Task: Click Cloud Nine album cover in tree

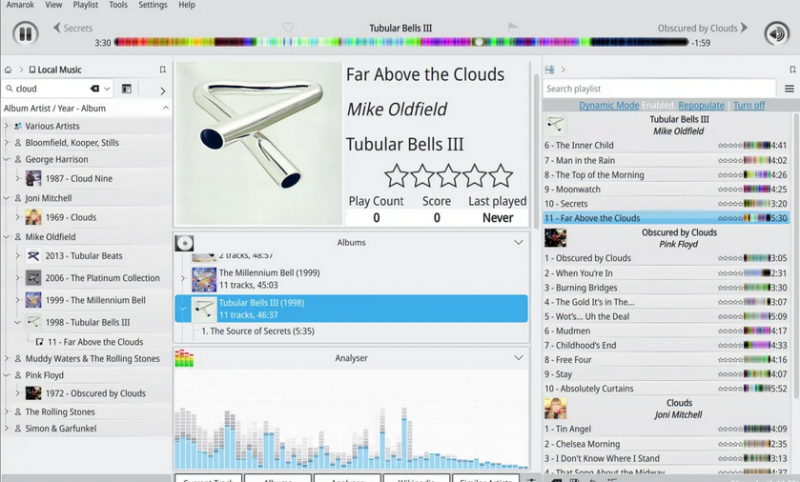Action: click(x=33, y=179)
